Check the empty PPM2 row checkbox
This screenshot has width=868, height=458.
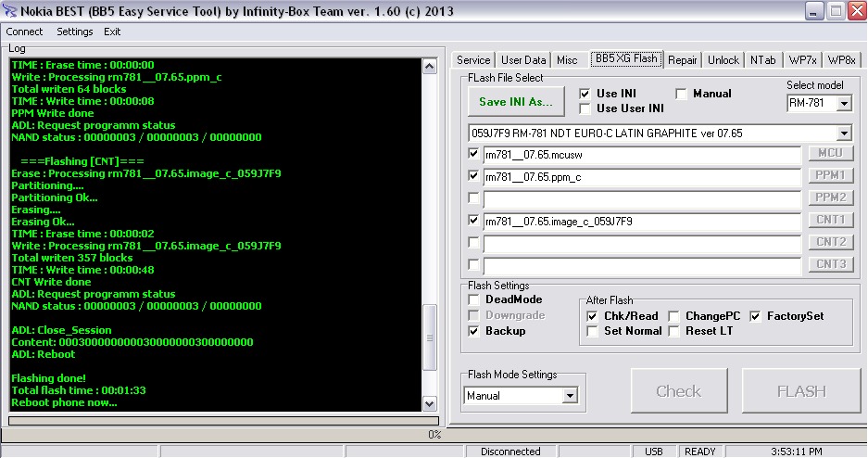pos(473,197)
